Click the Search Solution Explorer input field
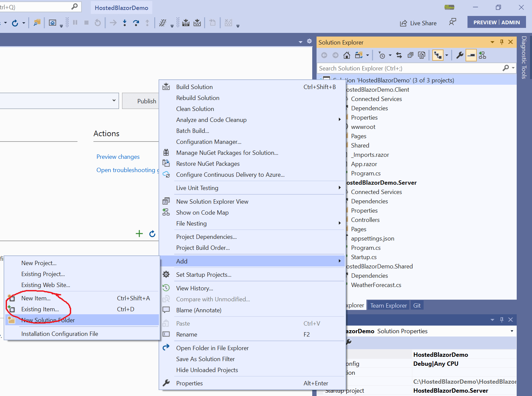This screenshot has width=532, height=396. pyautogui.click(x=410, y=68)
